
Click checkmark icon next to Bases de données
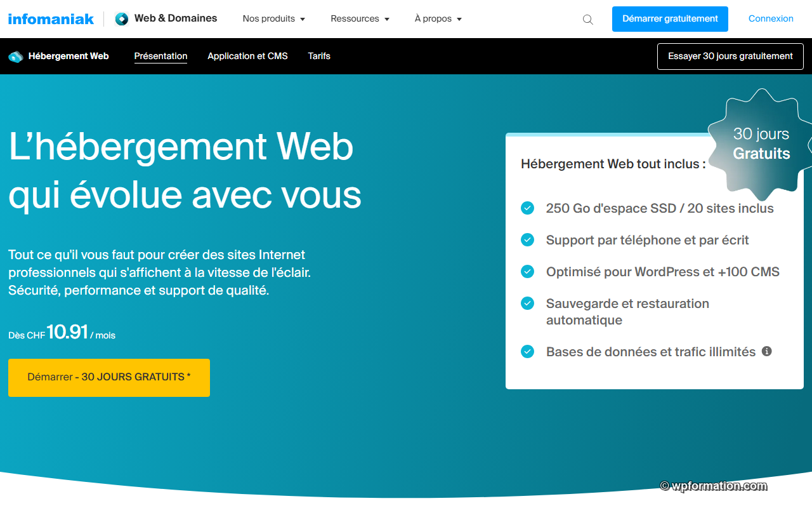point(527,351)
